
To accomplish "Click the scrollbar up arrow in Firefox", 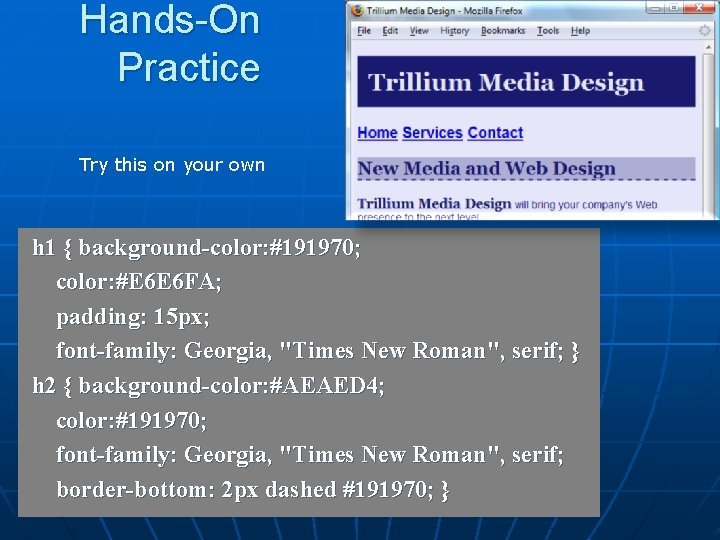I will pos(708,47).
